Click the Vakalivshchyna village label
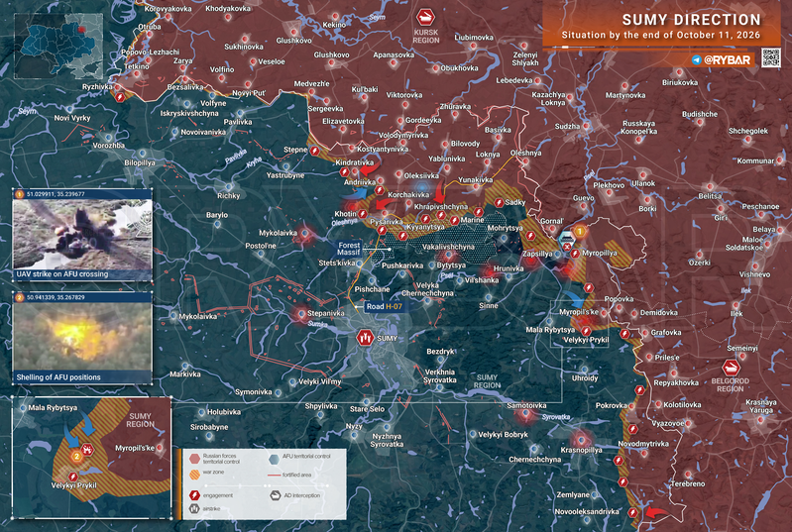792x532 pixels. coord(448,247)
